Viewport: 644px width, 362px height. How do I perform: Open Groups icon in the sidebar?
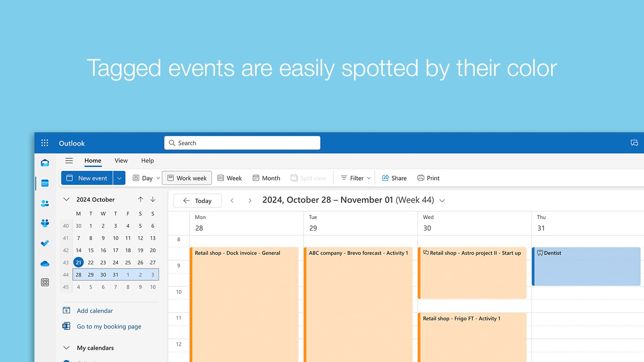tap(45, 223)
